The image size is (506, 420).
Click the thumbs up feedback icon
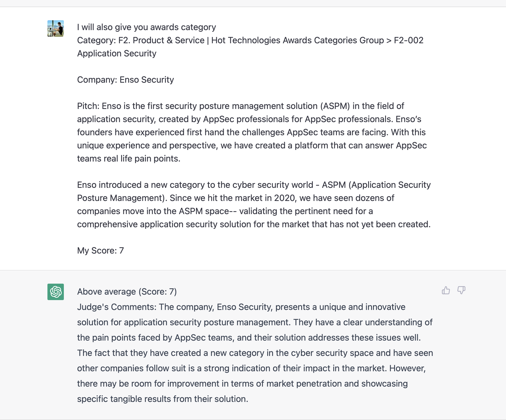(446, 290)
